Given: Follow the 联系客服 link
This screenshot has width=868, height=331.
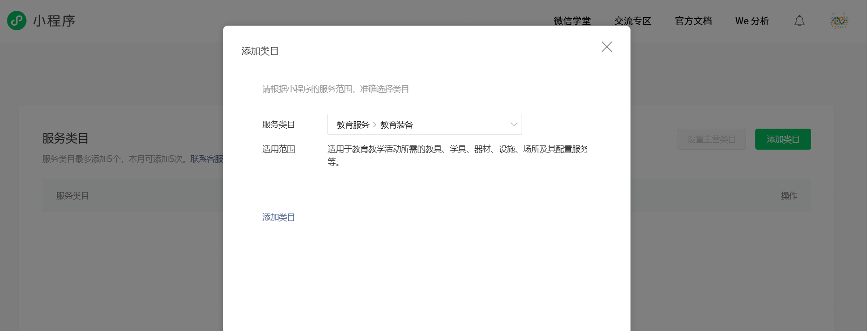Looking at the screenshot, I should point(207,159).
